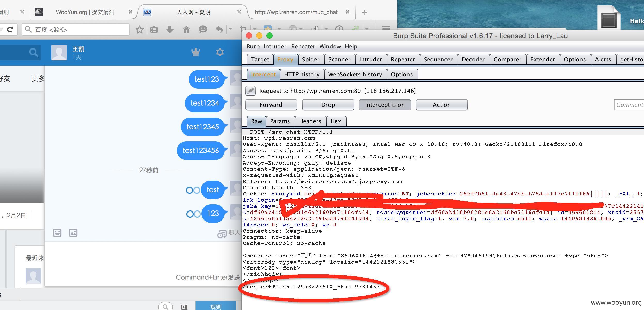Insert emoji with smiley icon in chat
The image size is (644, 310).
click(x=57, y=233)
